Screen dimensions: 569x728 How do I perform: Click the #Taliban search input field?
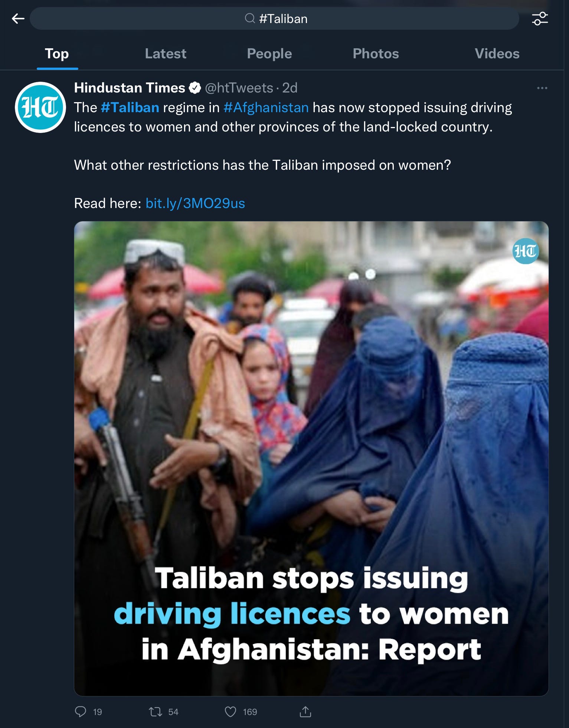(274, 19)
